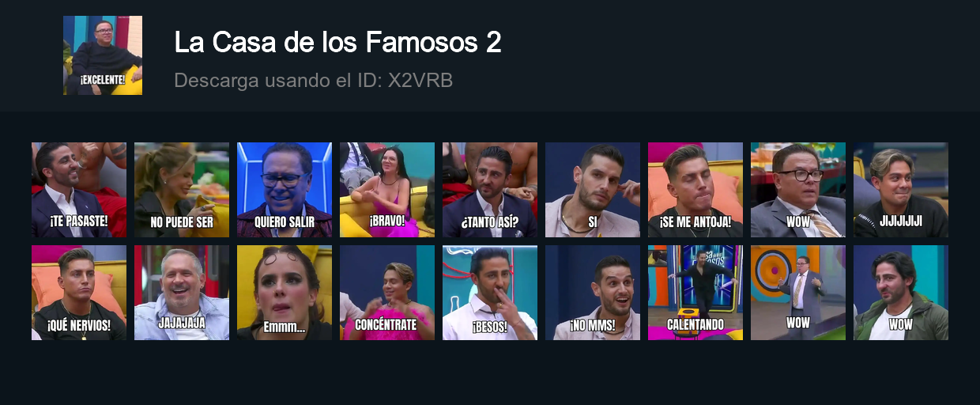
Task: Select the Emmm... sticker
Action: pos(285,293)
